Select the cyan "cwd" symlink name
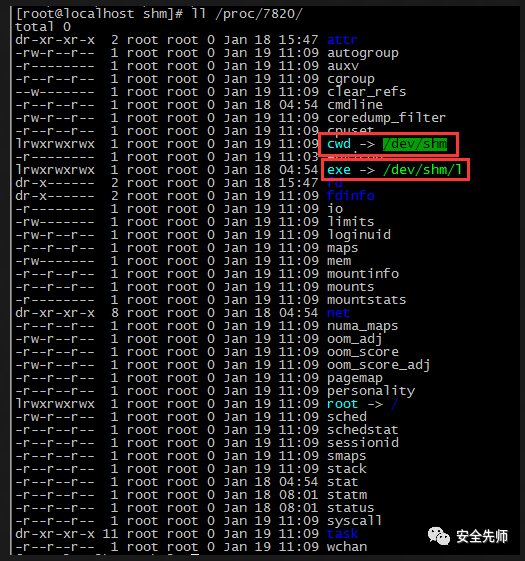Image resolution: width=525 pixels, height=561 pixels. tap(339, 144)
